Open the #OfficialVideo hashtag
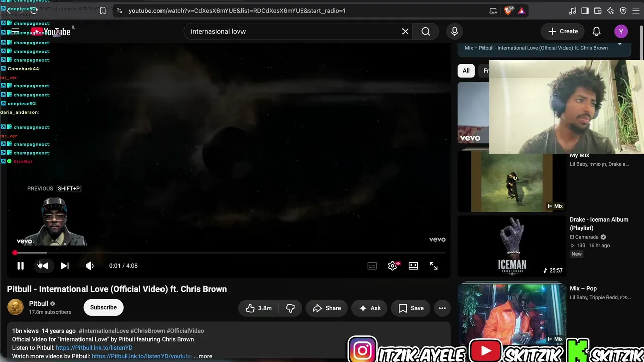 185,331
